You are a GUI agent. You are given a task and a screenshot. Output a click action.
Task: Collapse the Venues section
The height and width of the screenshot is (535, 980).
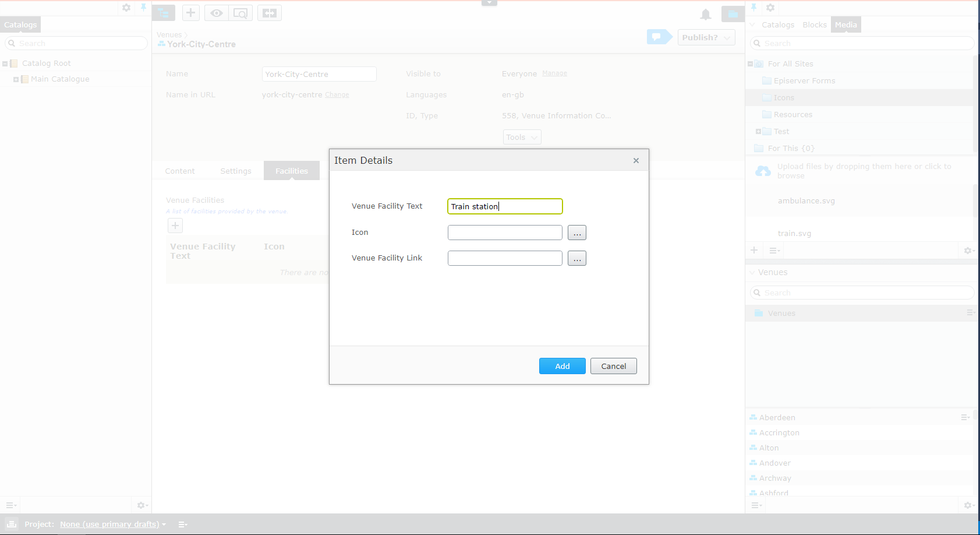(x=752, y=272)
